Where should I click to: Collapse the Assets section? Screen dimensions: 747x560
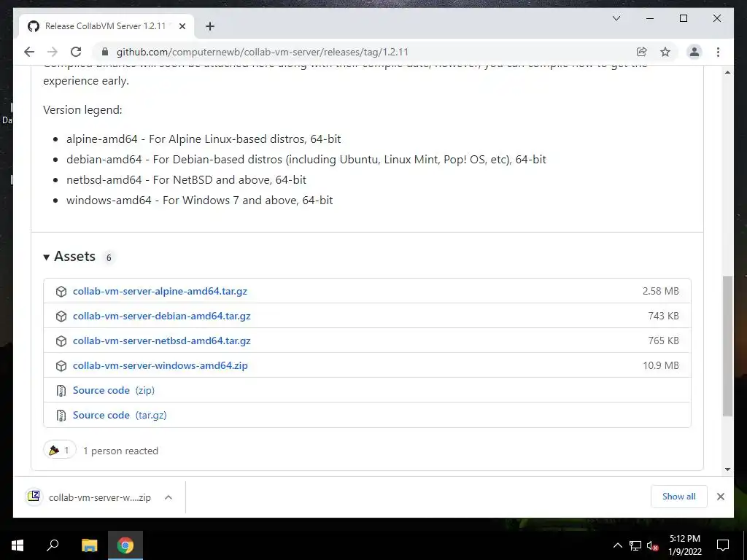(69, 257)
